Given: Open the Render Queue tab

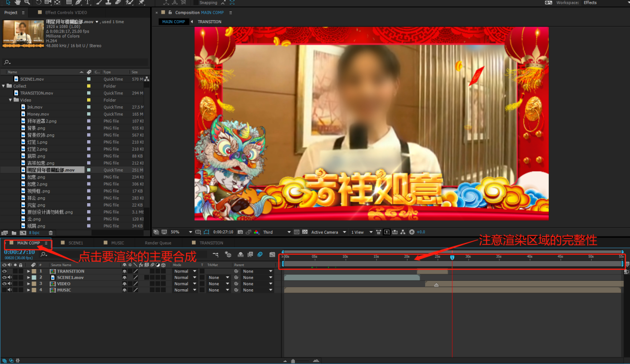Looking at the screenshot, I should [158, 243].
